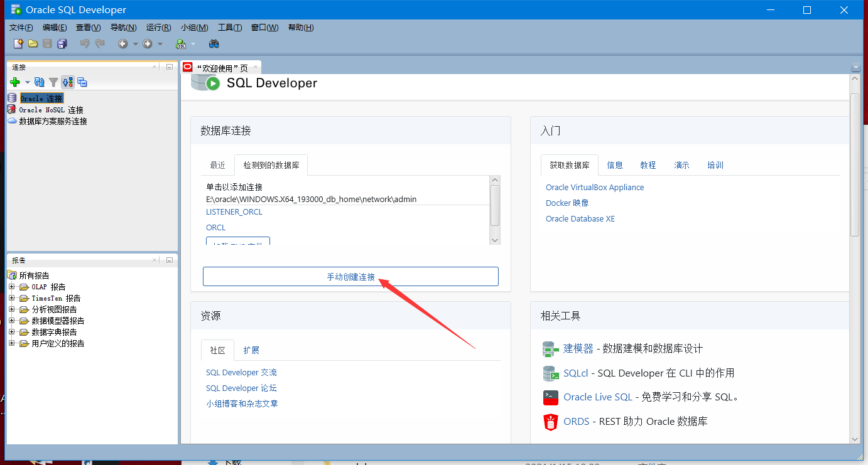This screenshot has width=868, height=465.
Task: Click green plus New Connection icon
Action: coord(15,82)
